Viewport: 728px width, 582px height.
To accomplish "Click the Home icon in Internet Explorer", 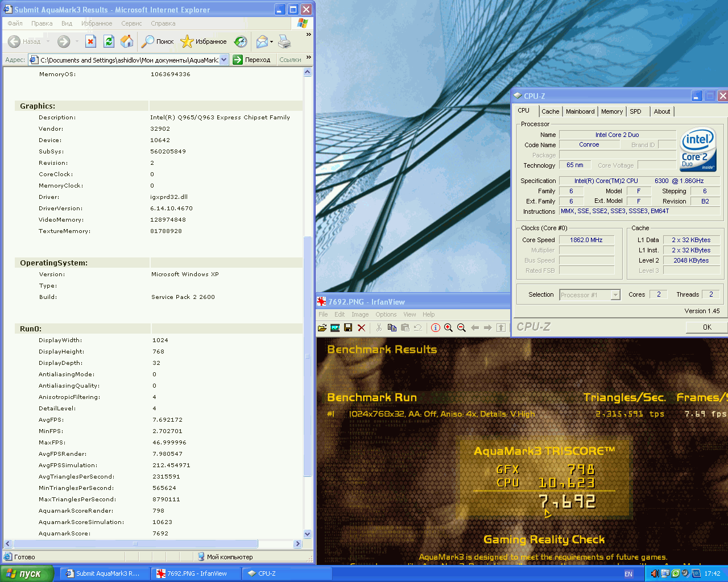I will point(127,41).
